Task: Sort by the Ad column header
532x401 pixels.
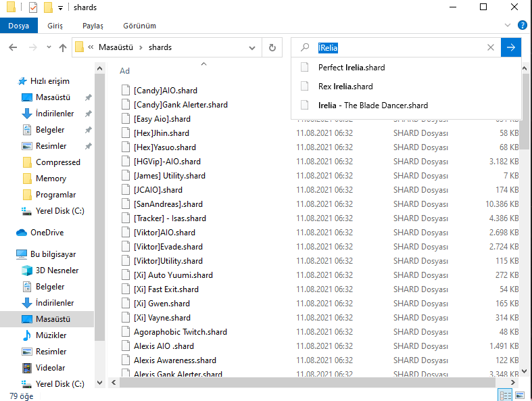Action: 124,71
